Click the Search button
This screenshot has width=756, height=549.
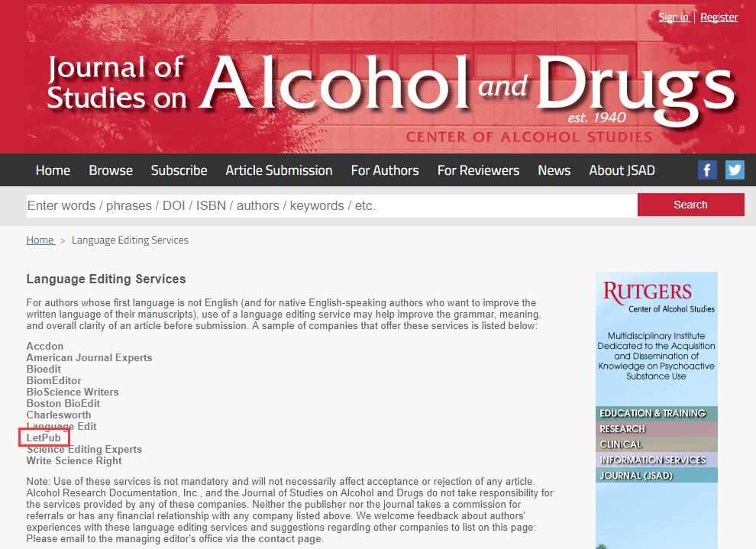[x=690, y=205]
